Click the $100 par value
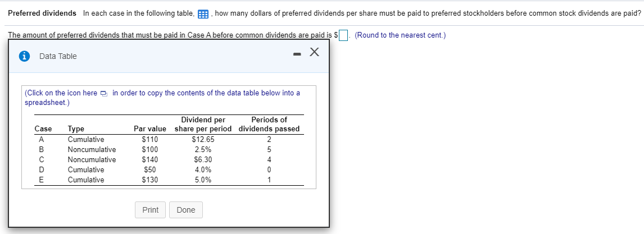 pyautogui.click(x=150, y=150)
